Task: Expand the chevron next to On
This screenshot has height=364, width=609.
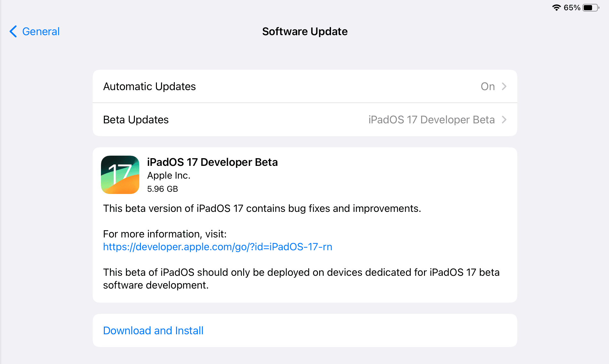Action: click(x=504, y=86)
